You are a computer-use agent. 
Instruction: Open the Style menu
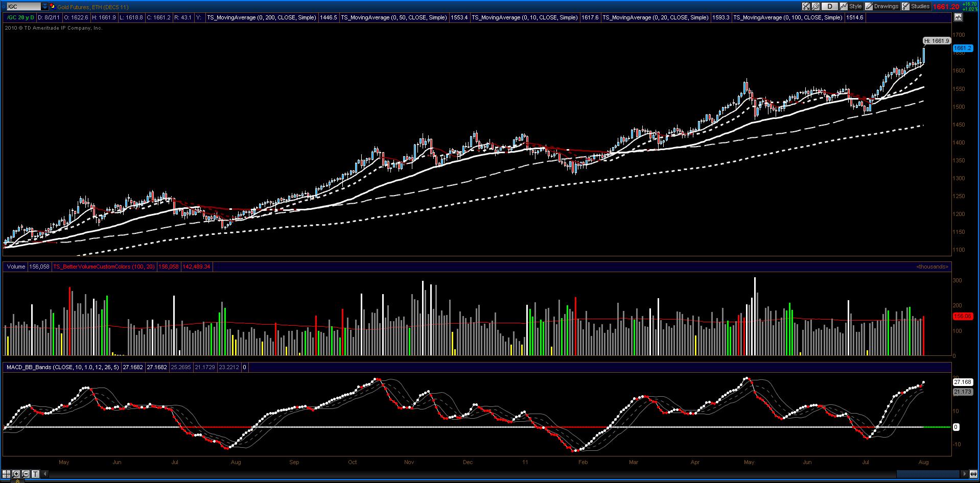[852, 7]
